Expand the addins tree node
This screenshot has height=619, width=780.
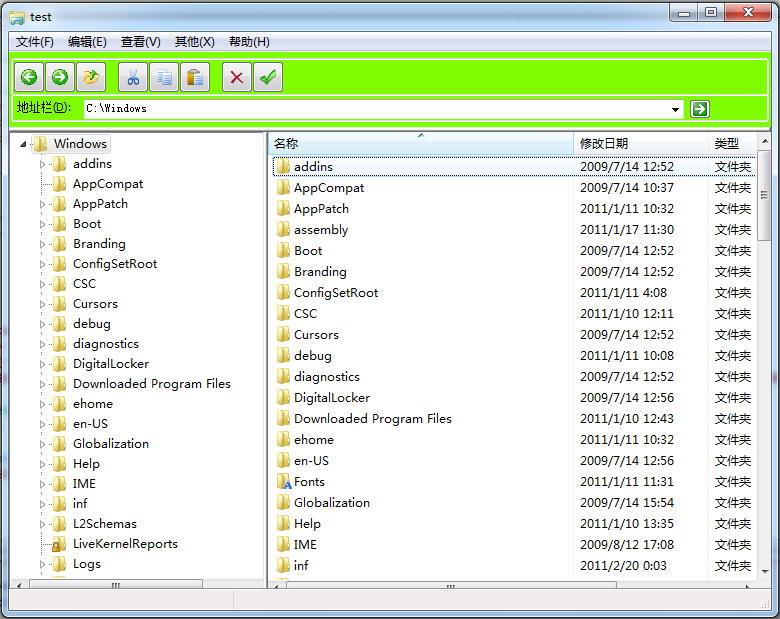tap(42, 164)
